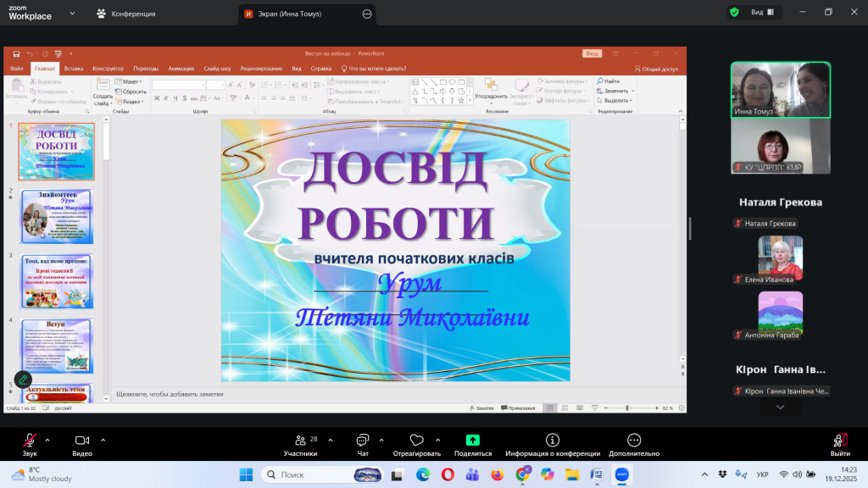The image size is (868, 488).
Task: Expand audio options arrow beside Звук
Action: 47,440
